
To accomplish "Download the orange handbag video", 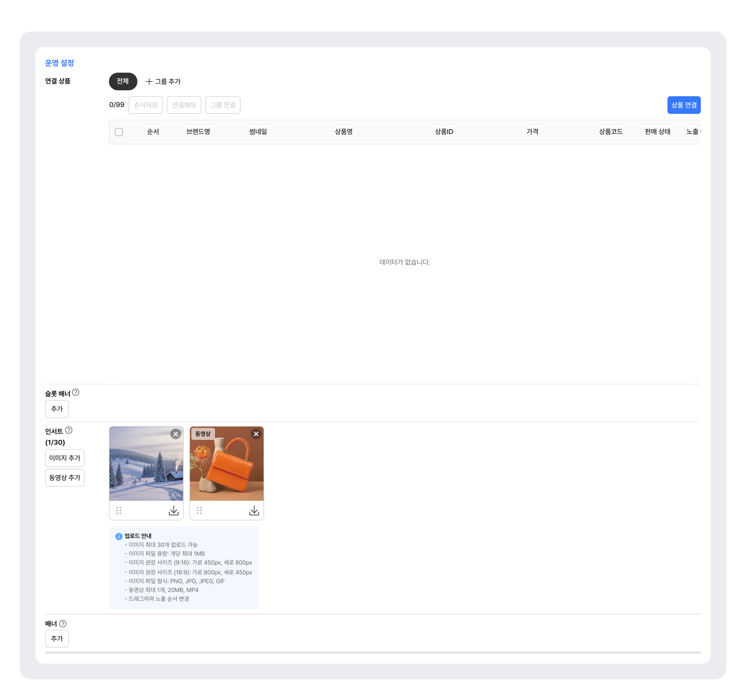I will tap(254, 511).
